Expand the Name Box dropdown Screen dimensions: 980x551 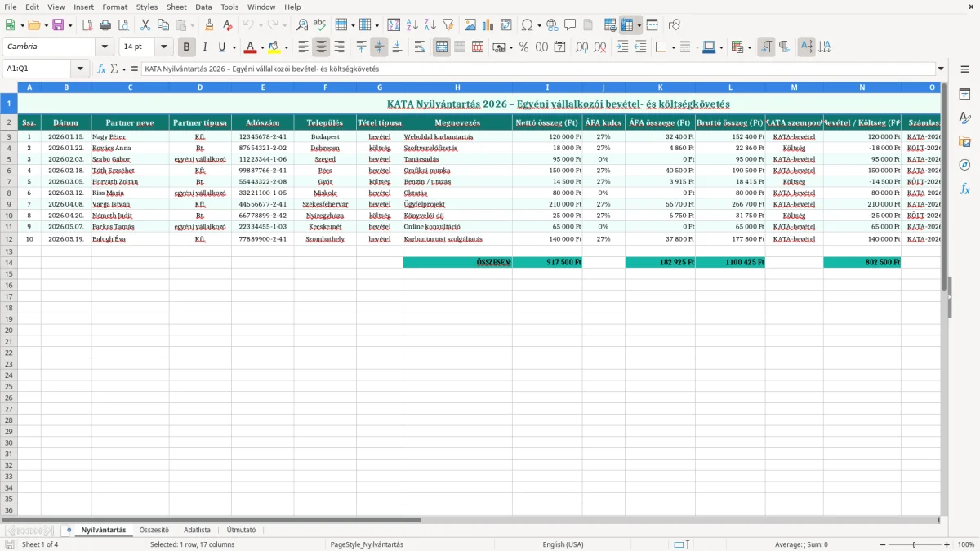pos(80,69)
